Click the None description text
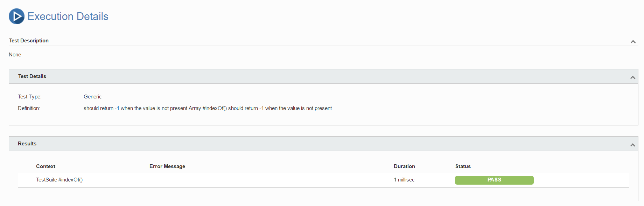 [x=15, y=55]
